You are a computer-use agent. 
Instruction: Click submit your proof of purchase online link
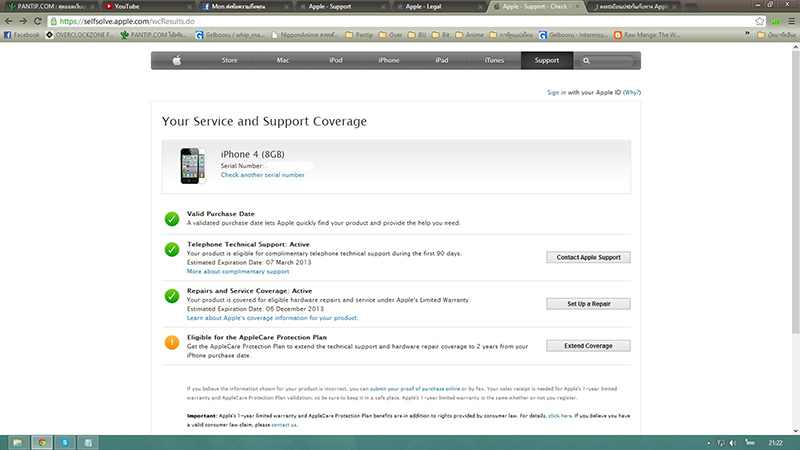point(415,389)
